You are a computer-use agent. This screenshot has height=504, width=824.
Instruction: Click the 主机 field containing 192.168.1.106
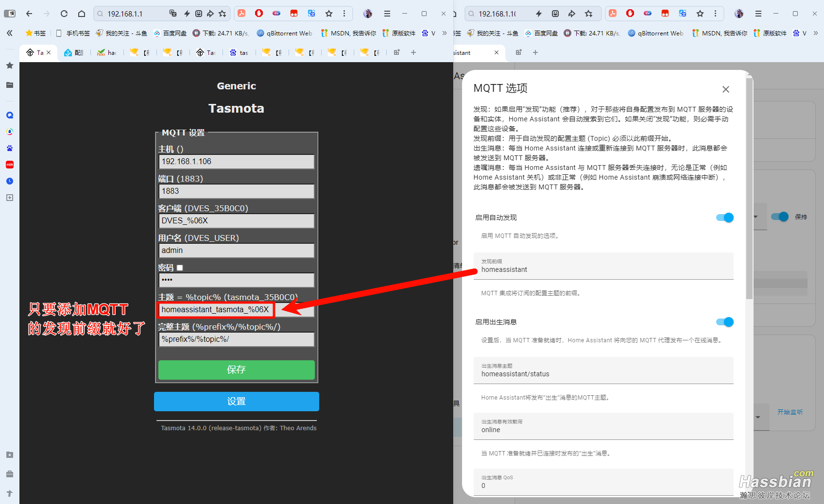tap(237, 162)
